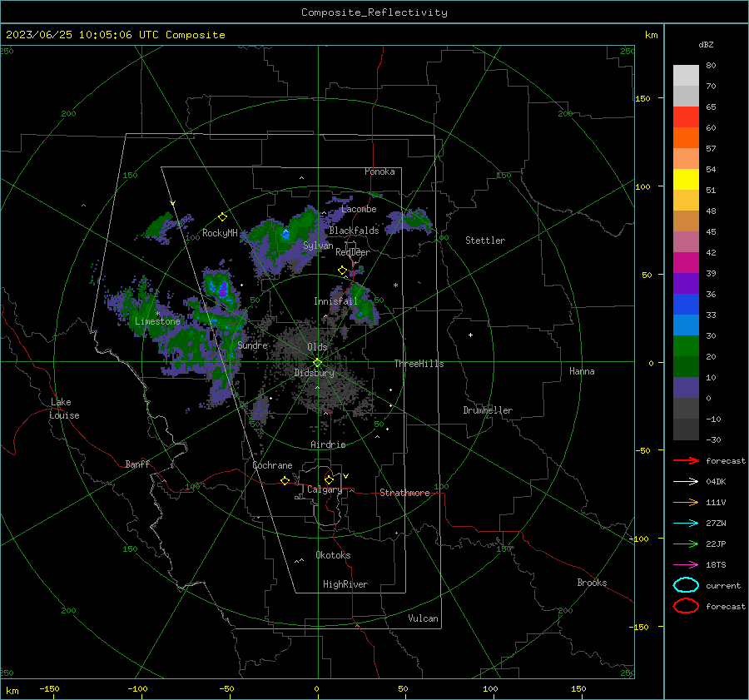Screen dimensions: 749x700
Task: Click the yellow diamond marker near RockyMH
Action: point(222,217)
